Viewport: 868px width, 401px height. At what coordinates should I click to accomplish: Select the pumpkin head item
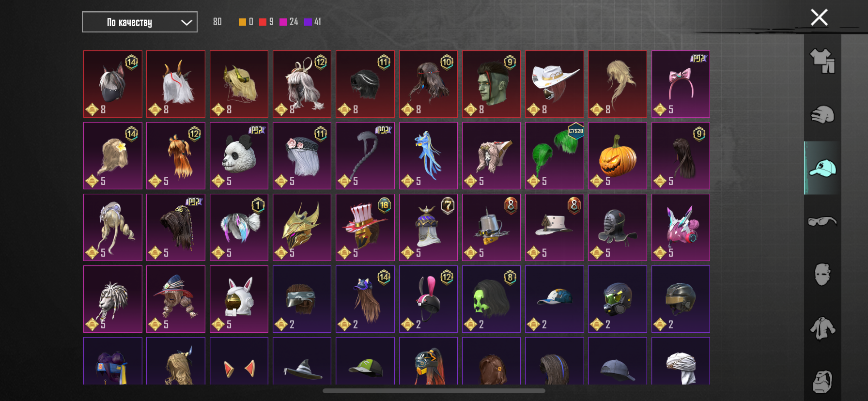coord(618,155)
